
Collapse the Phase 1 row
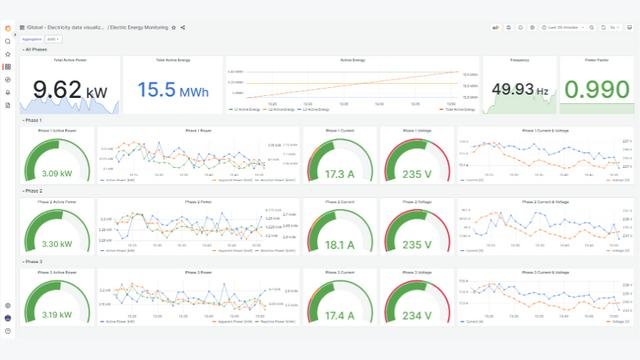click(32, 120)
